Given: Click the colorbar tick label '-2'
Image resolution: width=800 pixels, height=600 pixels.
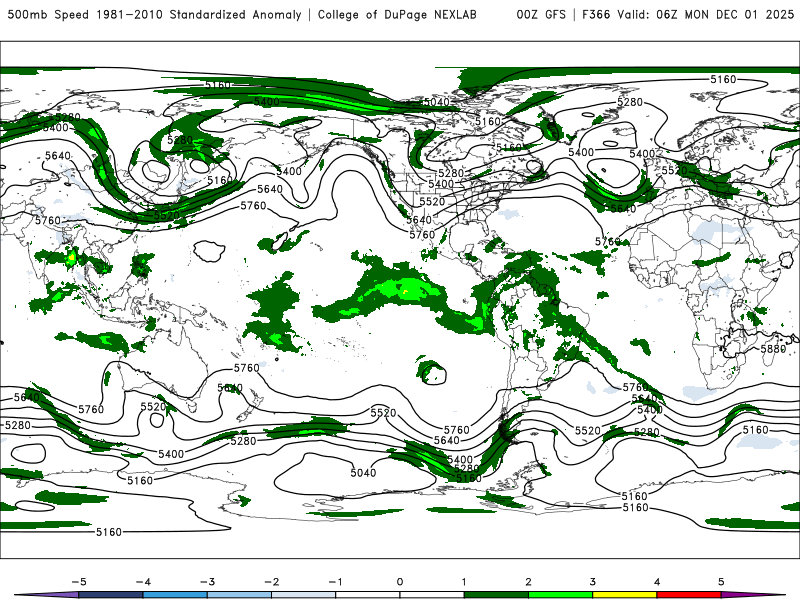Looking at the screenshot, I should point(271,582).
